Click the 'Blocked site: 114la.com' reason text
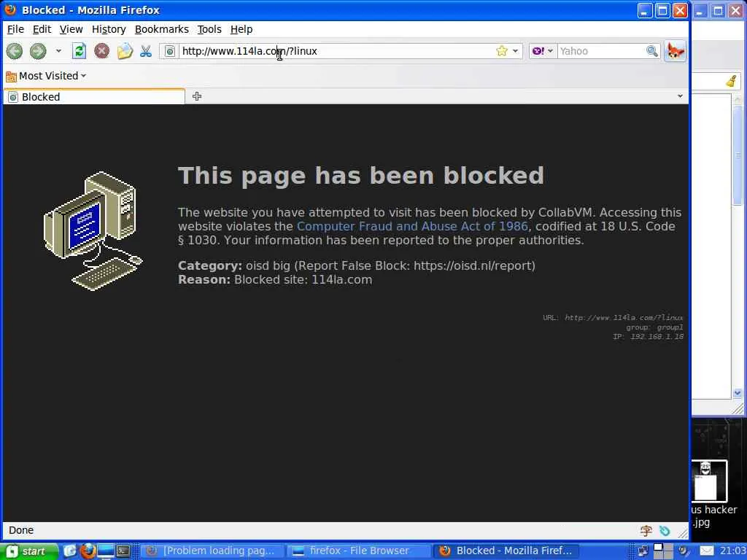 (303, 280)
